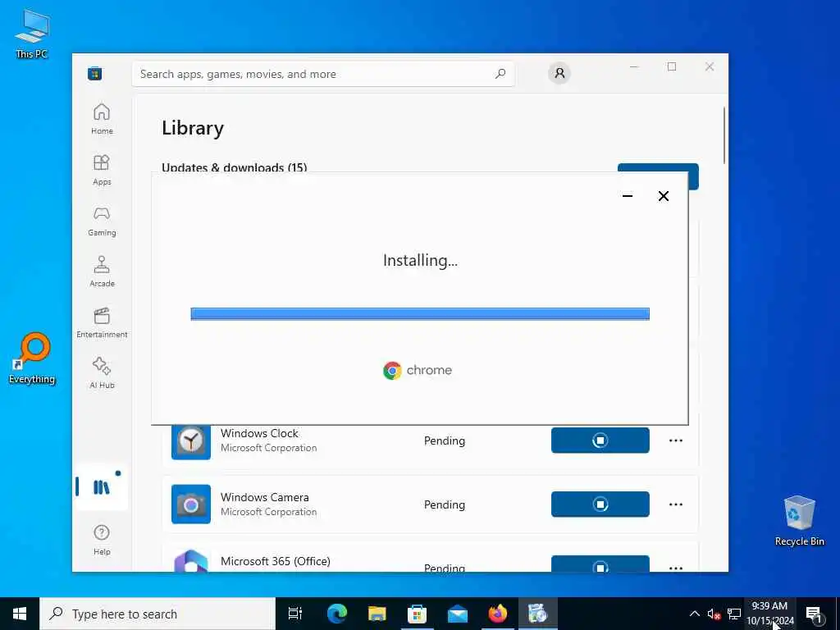Launch Microsoft Edge from the taskbar
Image resolution: width=840 pixels, height=630 pixels.
(337, 614)
